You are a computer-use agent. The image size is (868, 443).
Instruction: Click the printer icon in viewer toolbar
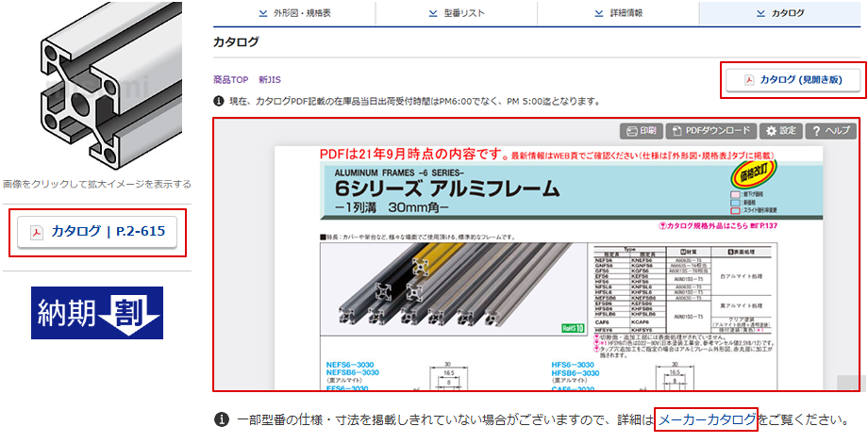coord(631,131)
